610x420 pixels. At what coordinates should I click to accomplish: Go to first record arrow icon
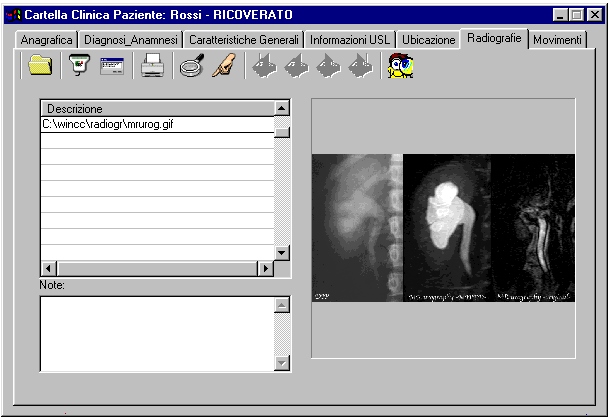coord(265,65)
